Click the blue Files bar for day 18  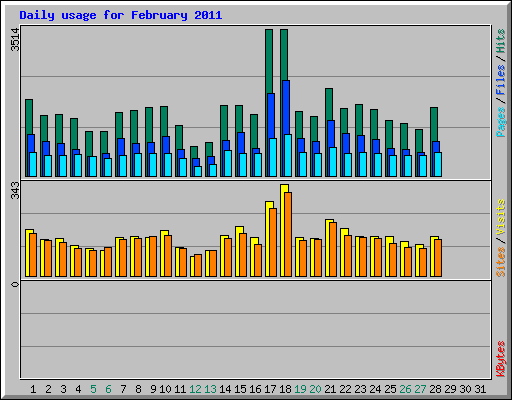click(286, 107)
